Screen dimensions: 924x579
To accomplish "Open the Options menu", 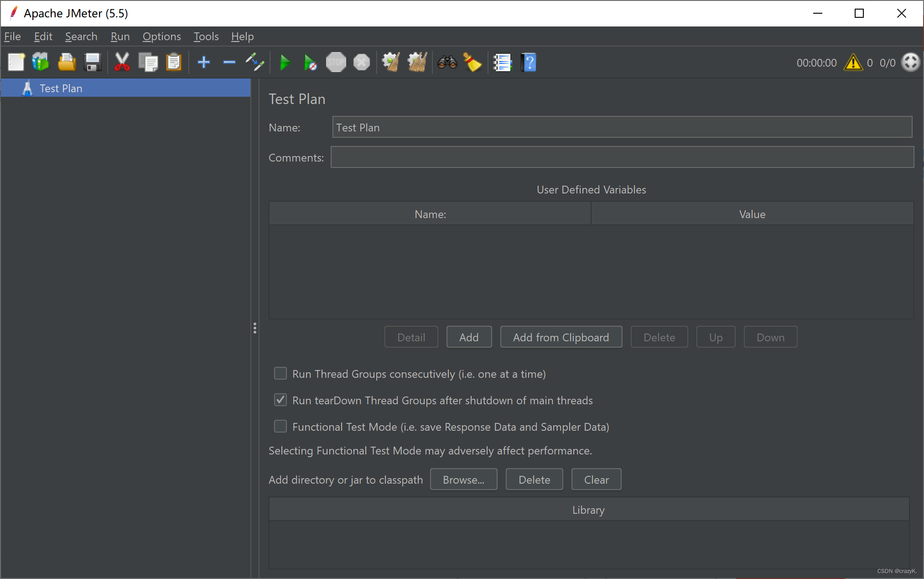I will 161,37.
